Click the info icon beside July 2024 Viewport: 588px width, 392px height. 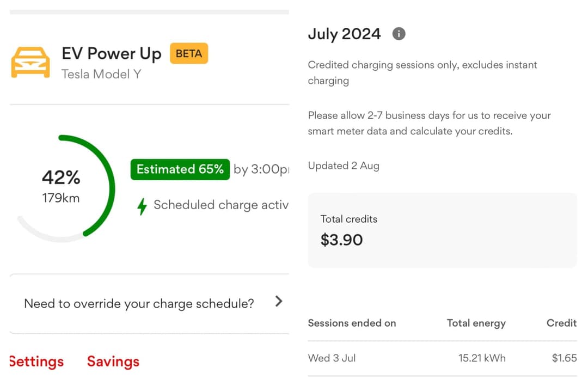pyautogui.click(x=399, y=34)
